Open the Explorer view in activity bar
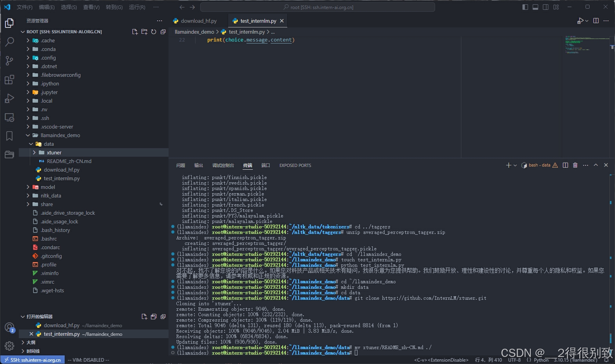 (x=9, y=23)
